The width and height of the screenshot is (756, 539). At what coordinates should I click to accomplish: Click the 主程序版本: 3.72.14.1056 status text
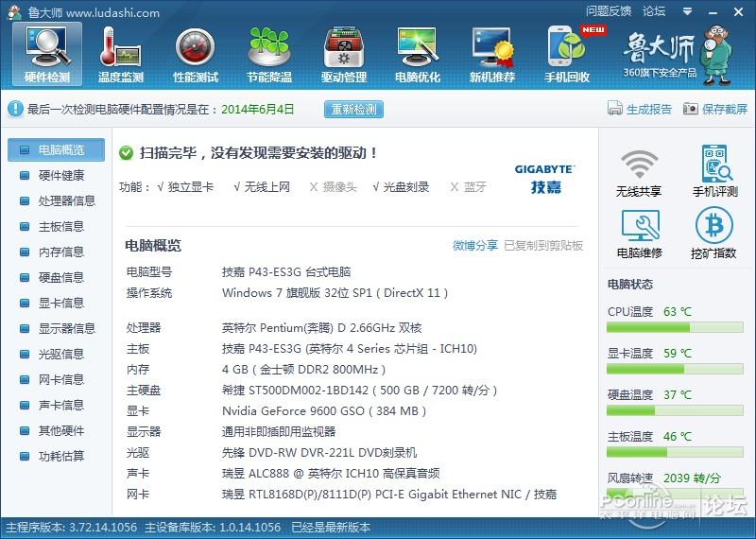click(x=72, y=528)
